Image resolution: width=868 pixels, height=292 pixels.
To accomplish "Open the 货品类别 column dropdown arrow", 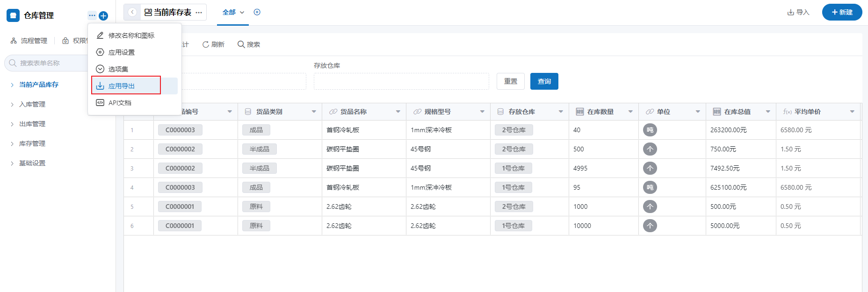I will pyautogui.click(x=314, y=112).
